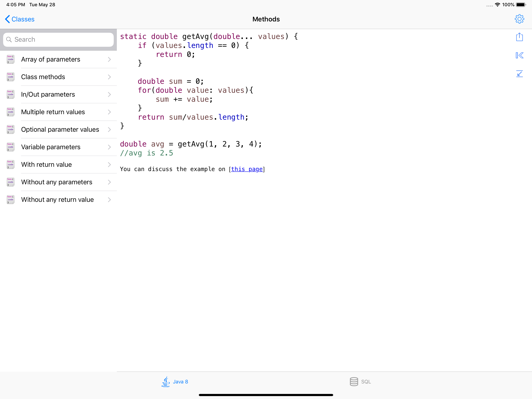Click the code icon beside Class methods

(11, 77)
